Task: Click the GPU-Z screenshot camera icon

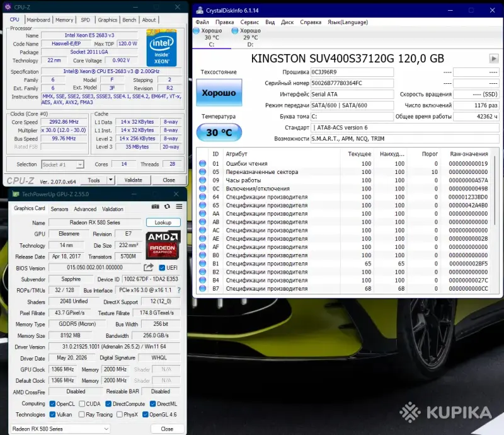Action: point(155,207)
